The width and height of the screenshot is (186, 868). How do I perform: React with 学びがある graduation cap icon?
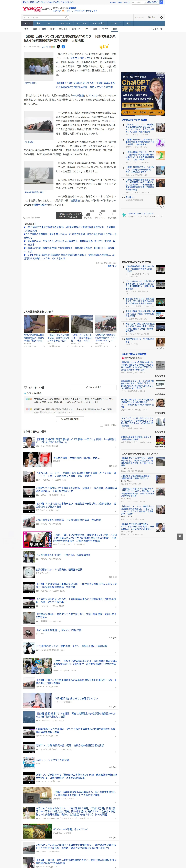(x=88, y=214)
